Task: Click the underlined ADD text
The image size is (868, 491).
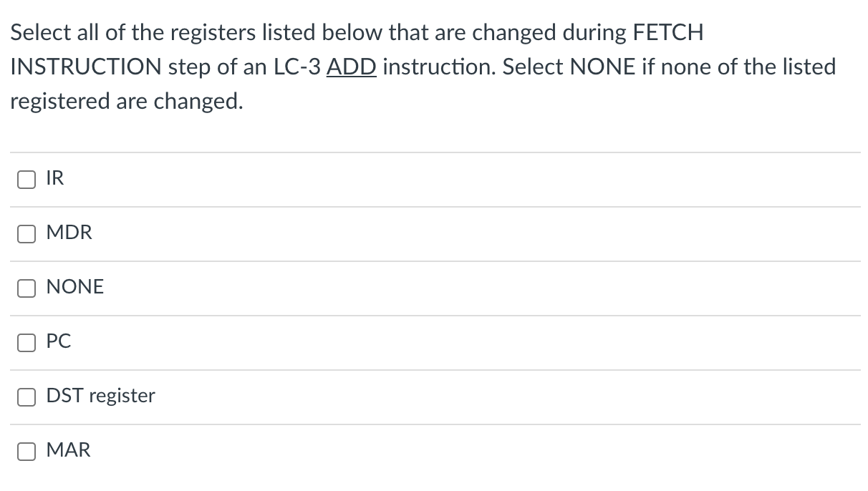Action: point(352,67)
